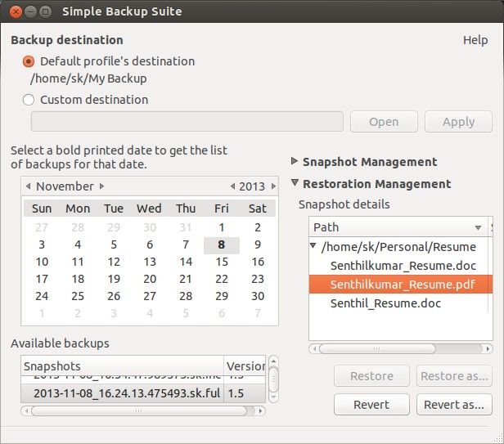Select bold date 8 in November calendar
The width and height of the screenshot is (504, 444).
point(222,244)
